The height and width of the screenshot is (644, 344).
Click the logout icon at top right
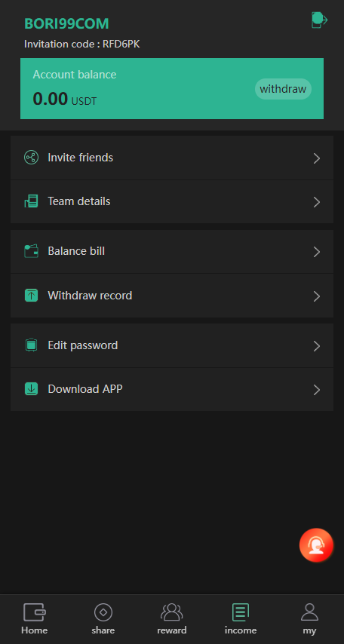coord(319,20)
